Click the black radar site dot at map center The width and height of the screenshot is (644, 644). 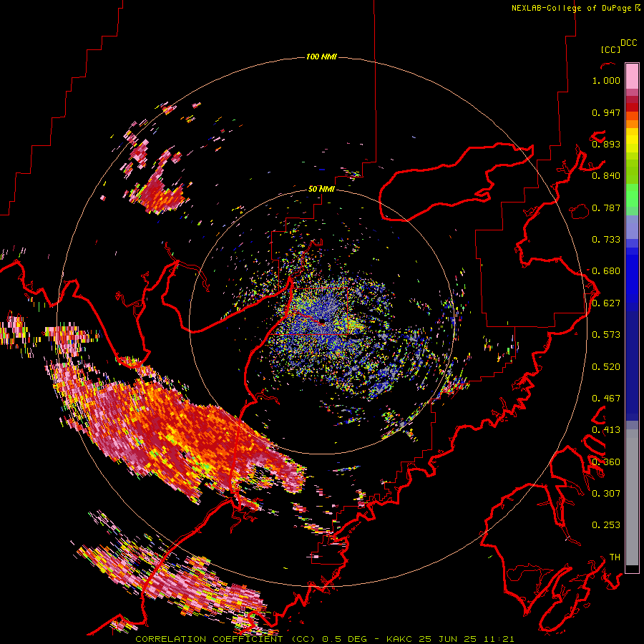(x=322, y=321)
